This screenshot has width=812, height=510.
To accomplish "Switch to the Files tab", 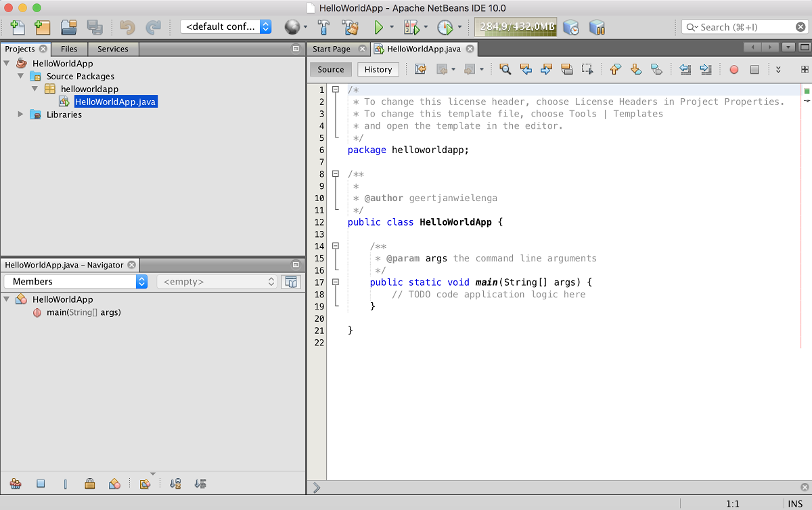I will [x=69, y=49].
